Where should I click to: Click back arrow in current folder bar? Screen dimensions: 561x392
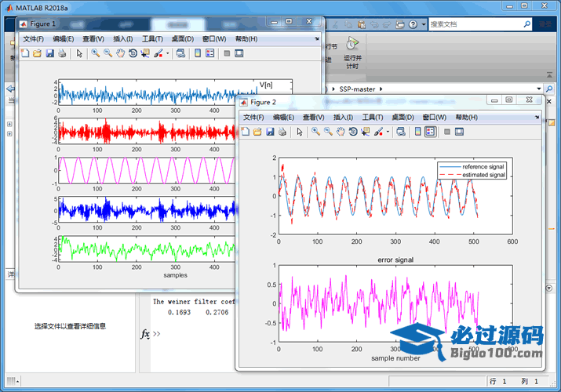10,89
